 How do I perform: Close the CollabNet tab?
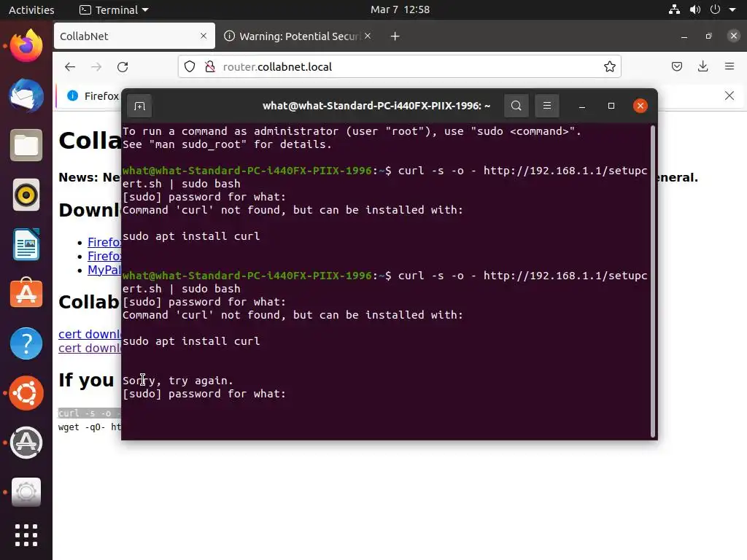click(x=204, y=36)
